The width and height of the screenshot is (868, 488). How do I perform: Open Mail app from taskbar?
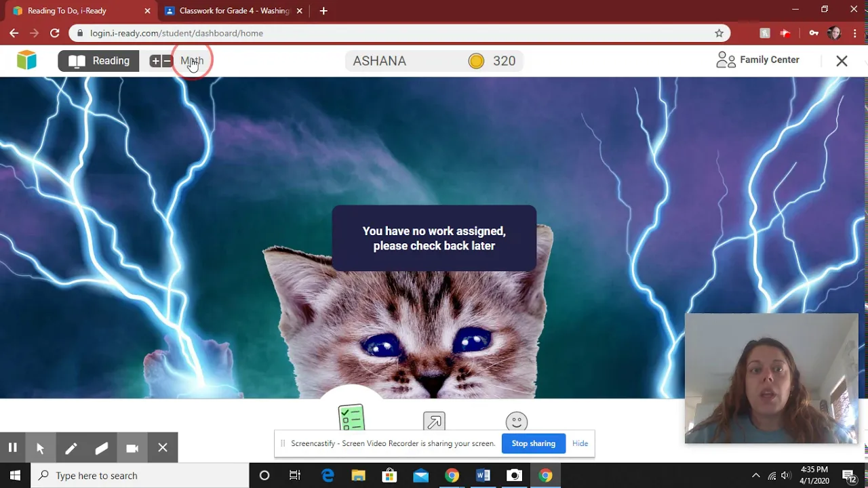(420, 475)
